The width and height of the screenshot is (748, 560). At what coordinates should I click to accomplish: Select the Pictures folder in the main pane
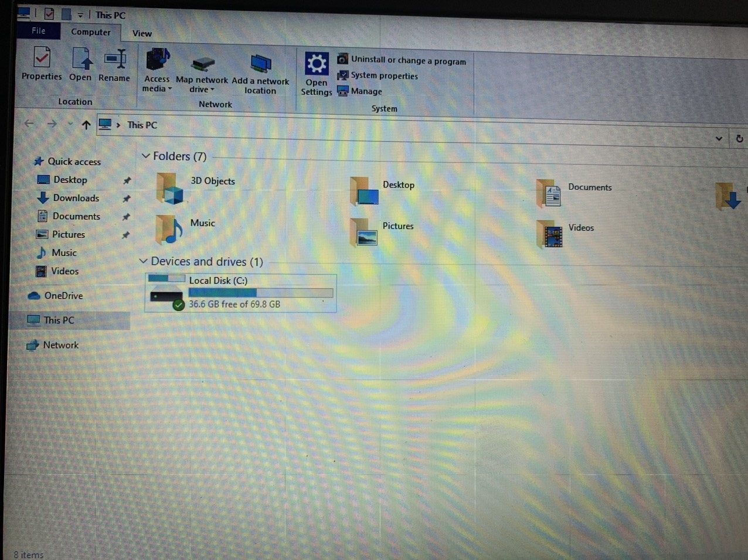tap(363, 232)
